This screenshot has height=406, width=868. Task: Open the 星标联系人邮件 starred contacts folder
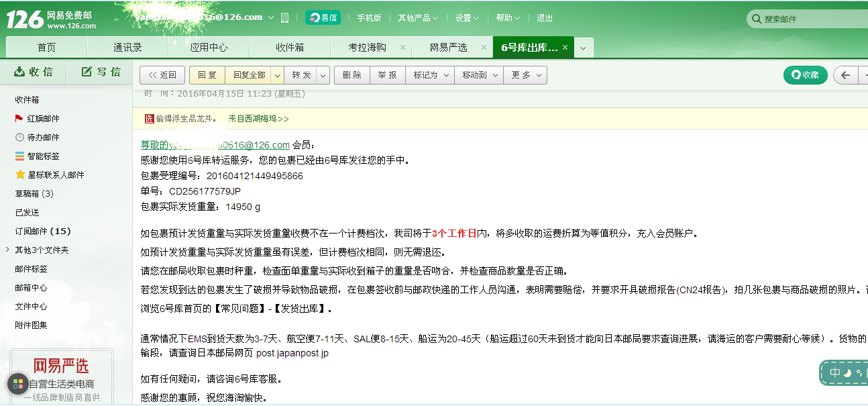[19, 175]
